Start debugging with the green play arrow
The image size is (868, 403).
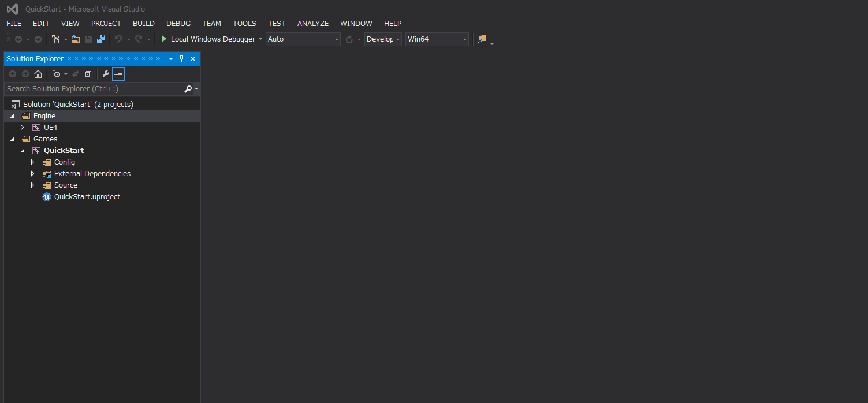click(164, 39)
